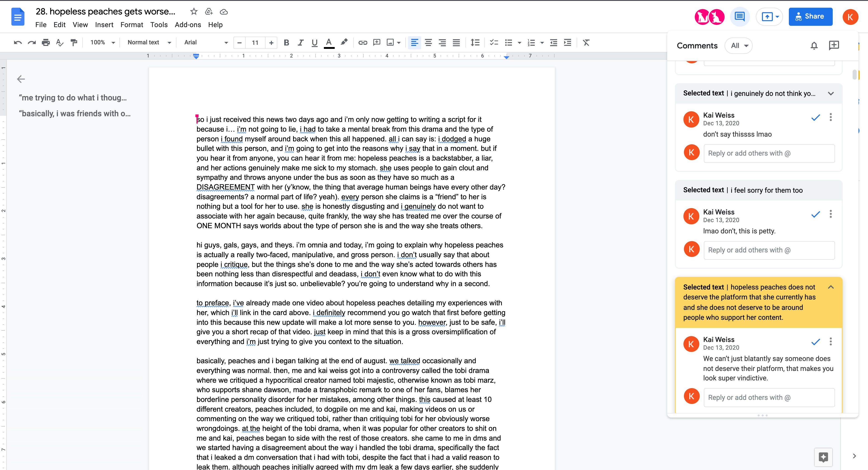Add comment icon in toolbar
The width and height of the screenshot is (868, 470).
click(x=377, y=43)
